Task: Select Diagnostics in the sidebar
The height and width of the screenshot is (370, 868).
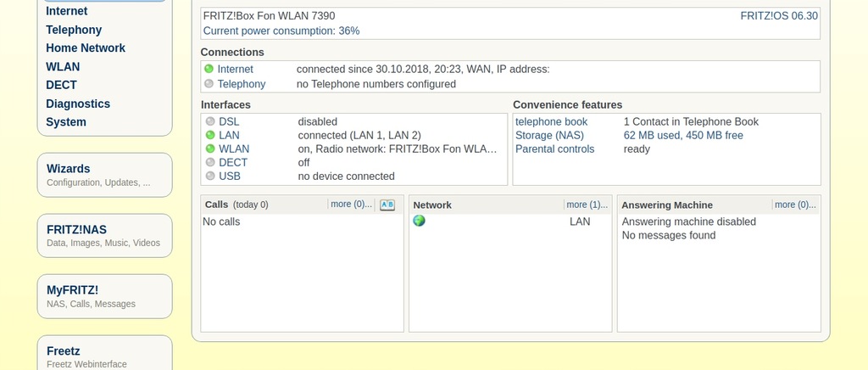Action: (x=77, y=104)
